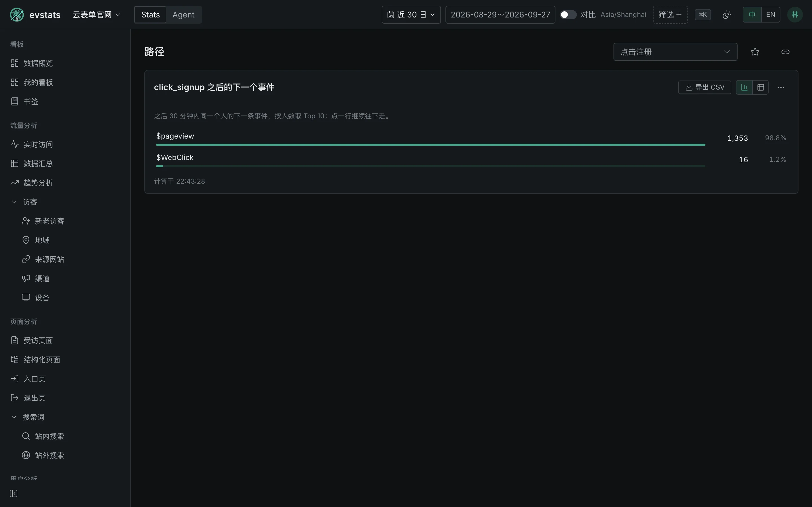
Task: Open the 近 30 日 date range dropdown
Action: pos(411,15)
